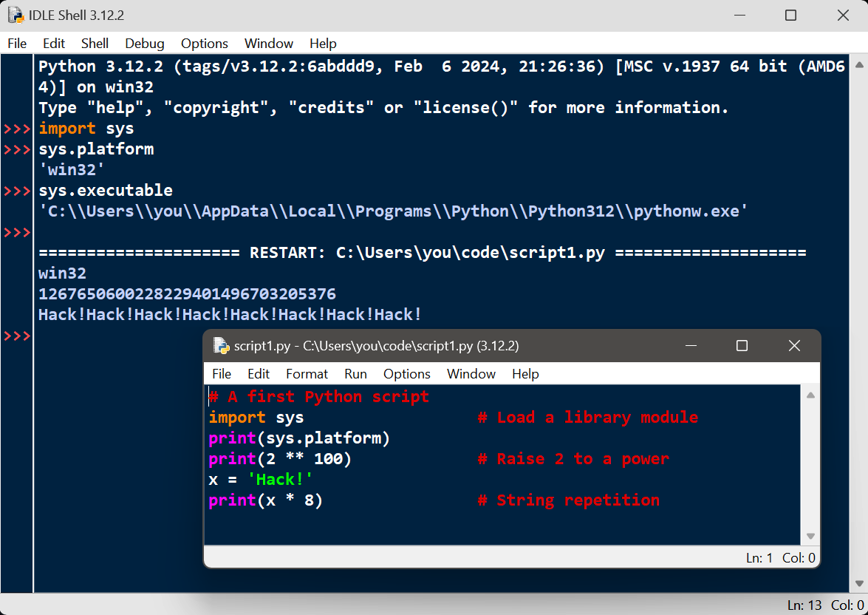Open the Help menu in script editor

pyautogui.click(x=525, y=373)
